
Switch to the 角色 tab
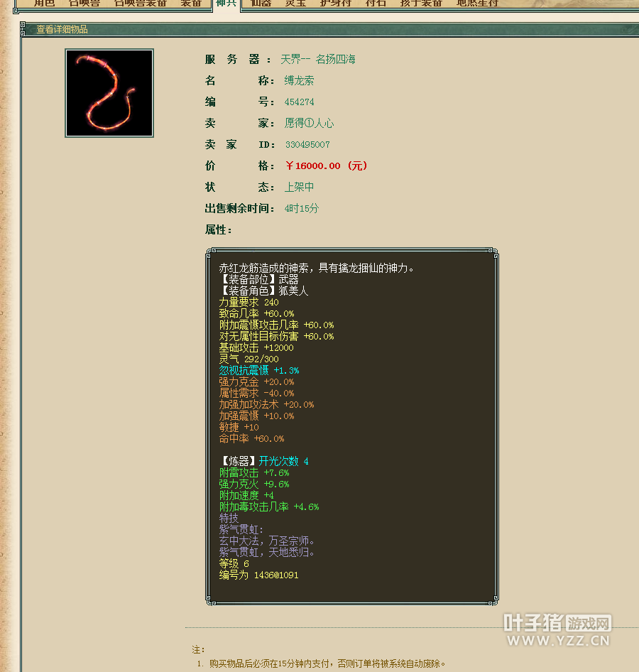point(44,4)
